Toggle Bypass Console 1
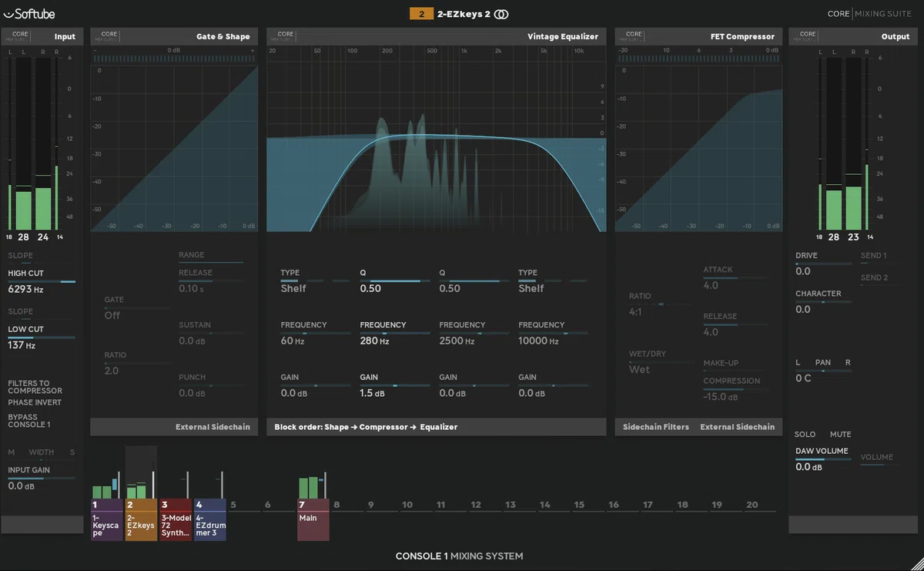Screen dimensions: 924x571 [29, 421]
